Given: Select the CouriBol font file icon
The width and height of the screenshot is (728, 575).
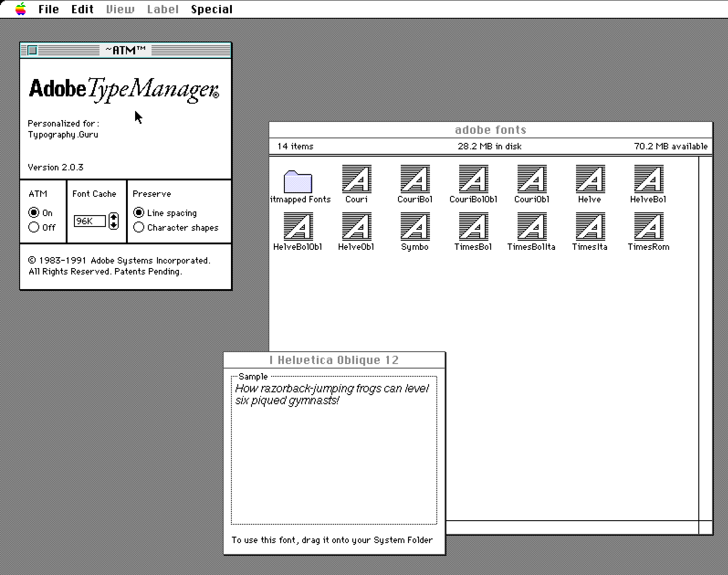Looking at the screenshot, I should [415, 179].
